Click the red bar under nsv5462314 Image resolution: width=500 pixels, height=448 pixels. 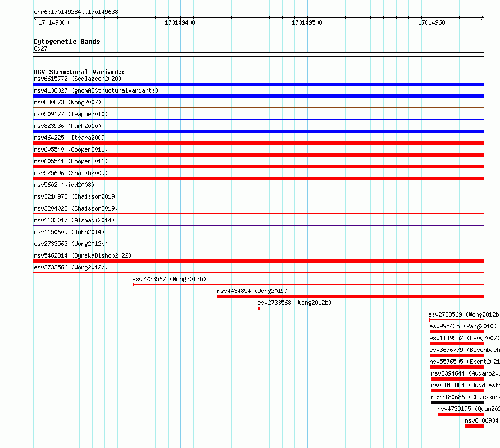tap(258, 261)
